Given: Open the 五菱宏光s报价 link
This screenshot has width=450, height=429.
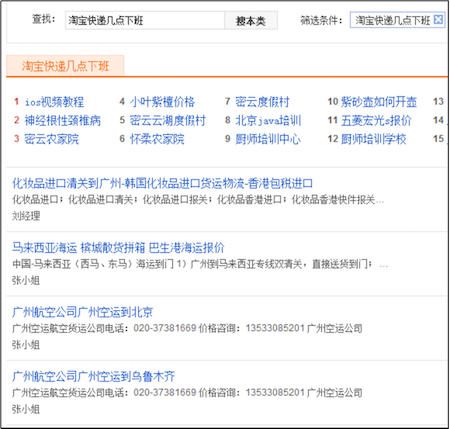Looking at the screenshot, I should coord(376,120).
